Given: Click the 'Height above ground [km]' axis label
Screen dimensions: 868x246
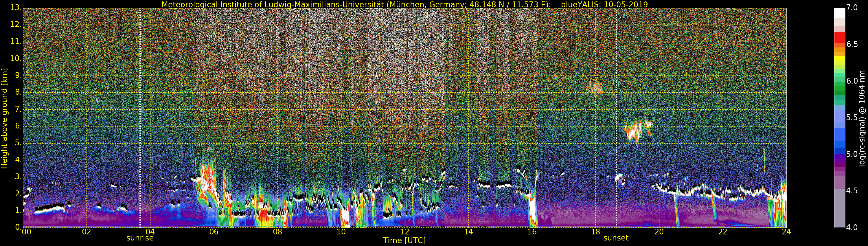Looking at the screenshot, I should click(x=4, y=118).
